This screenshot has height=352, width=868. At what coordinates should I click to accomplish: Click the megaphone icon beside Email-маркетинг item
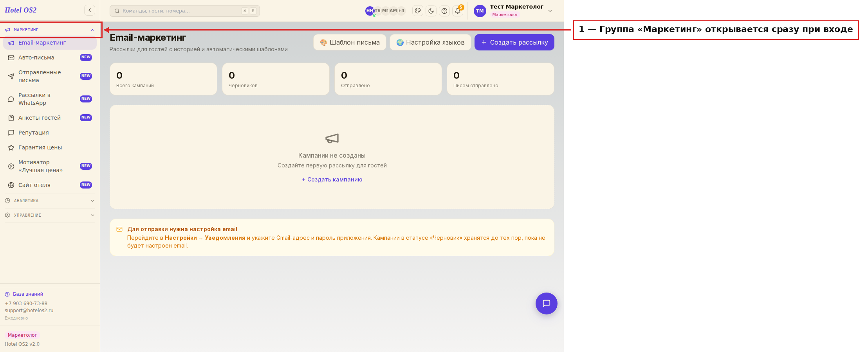pos(11,43)
